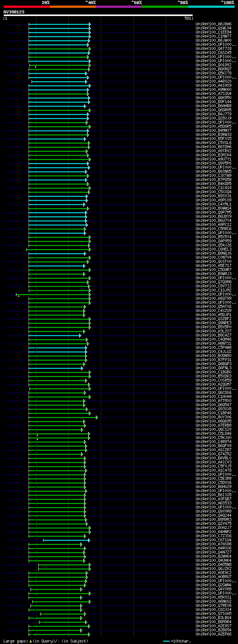Choose the UniRef100_C6HEL3 entry

pos(213,249)
